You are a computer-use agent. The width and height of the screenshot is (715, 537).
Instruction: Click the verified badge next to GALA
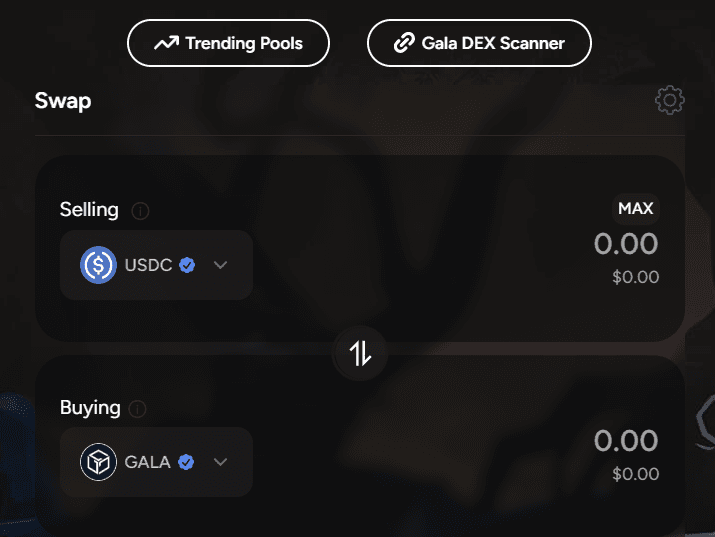pyautogui.click(x=185, y=462)
